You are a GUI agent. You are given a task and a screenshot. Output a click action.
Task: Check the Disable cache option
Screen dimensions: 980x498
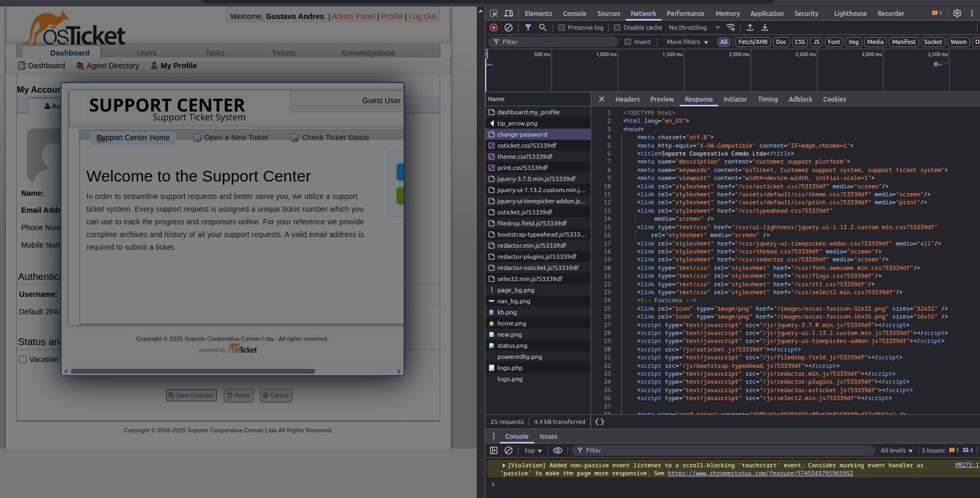point(617,28)
